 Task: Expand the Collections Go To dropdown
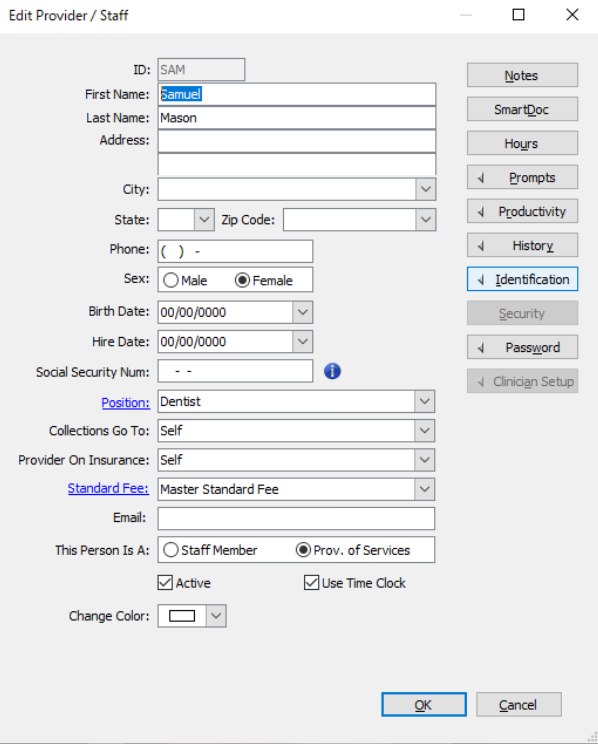[425, 431]
